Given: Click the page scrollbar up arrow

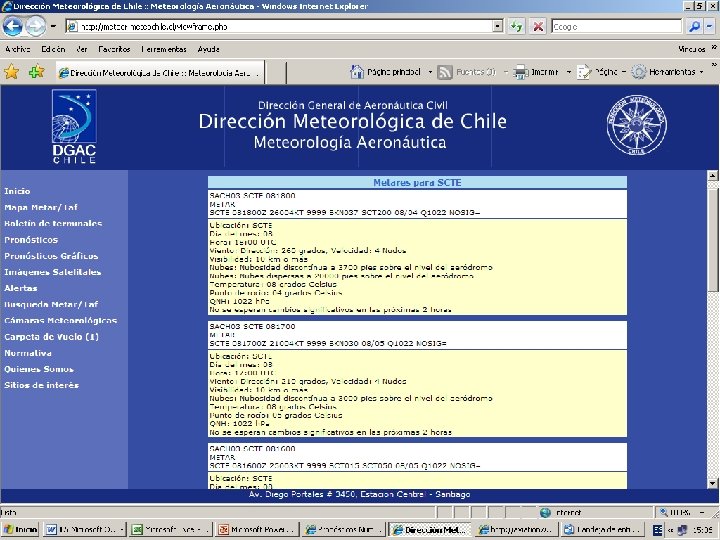Looking at the screenshot, I should click(712, 175).
